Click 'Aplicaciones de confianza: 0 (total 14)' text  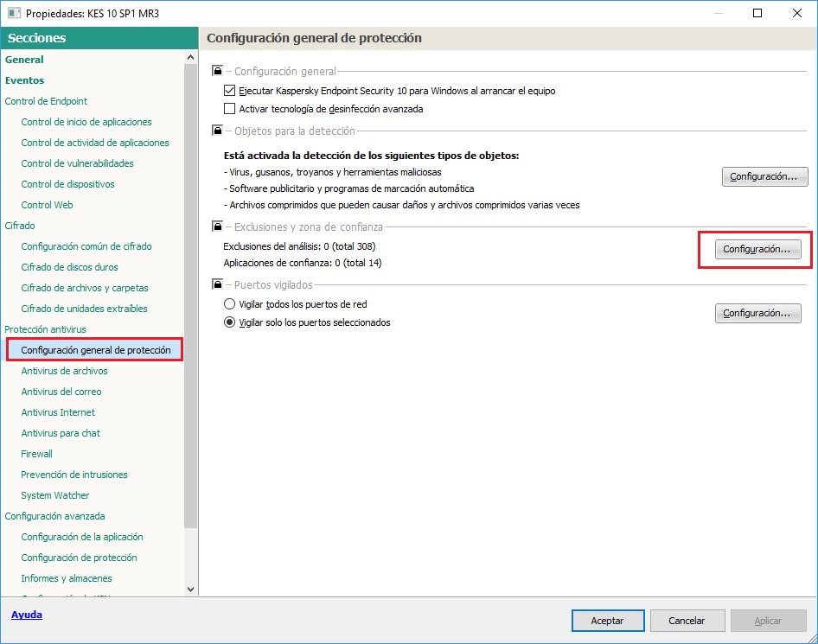[x=303, y=263]
